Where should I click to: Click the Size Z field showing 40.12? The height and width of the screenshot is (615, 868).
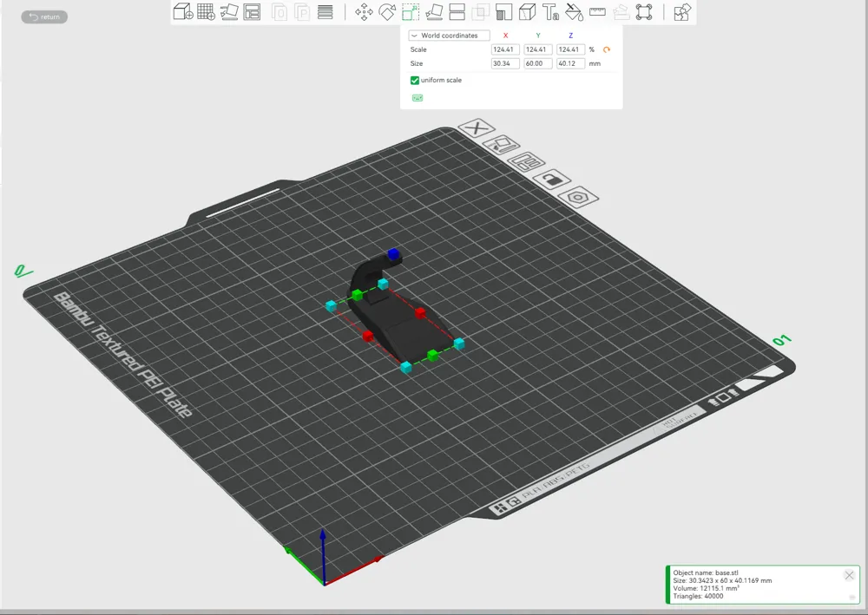pos(570,63)
